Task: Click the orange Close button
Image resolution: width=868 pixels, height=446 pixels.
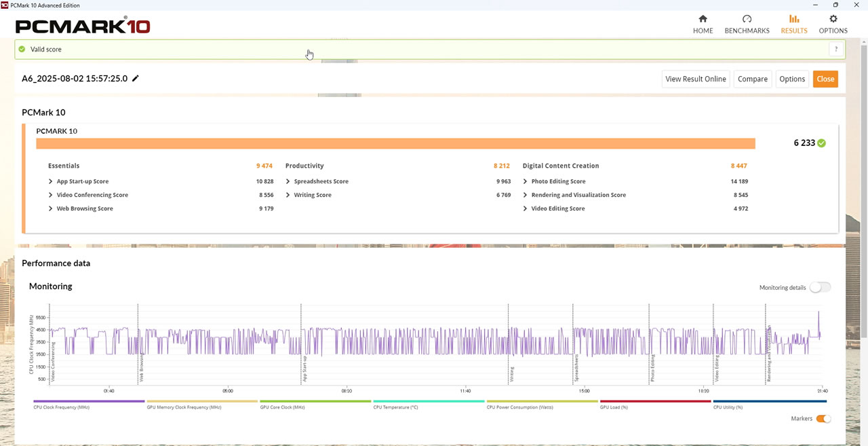Action: 825,79
